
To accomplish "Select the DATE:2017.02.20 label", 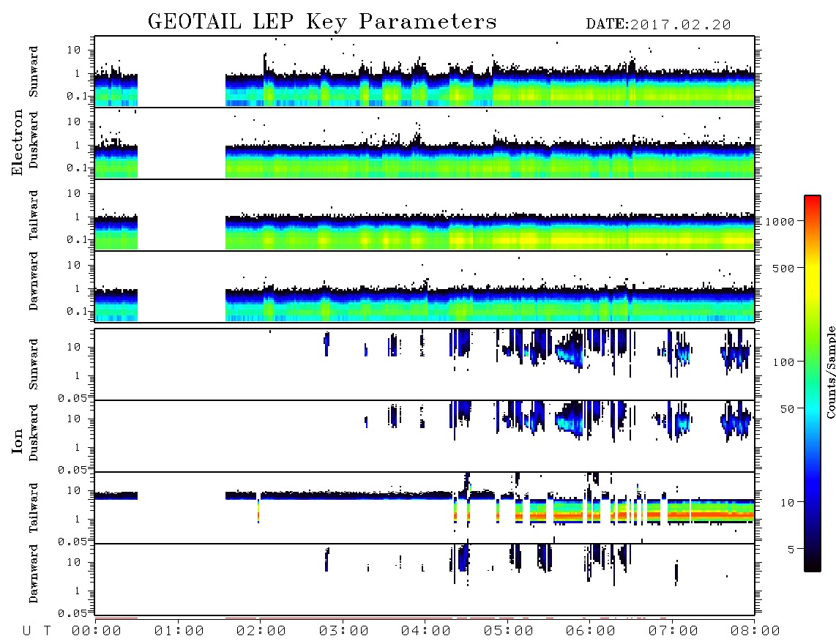I will point(658,25).
